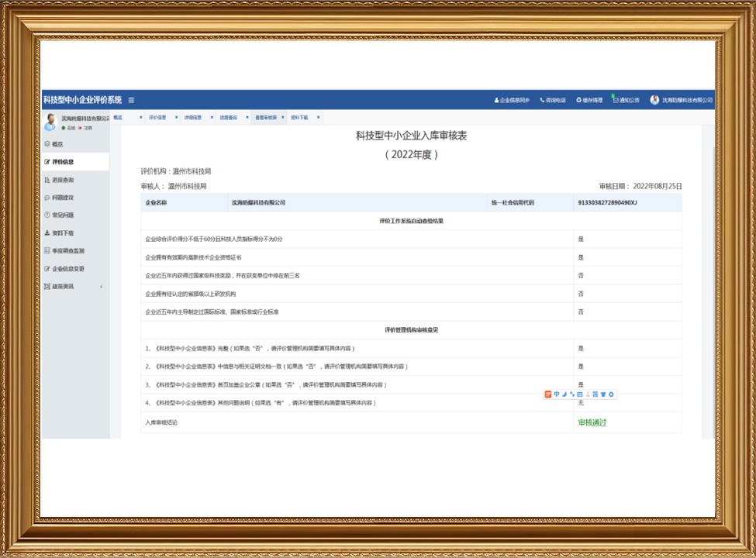This screenshot has width=756, height=558.
Task: Expand the 政策资讯 sidebar submenu
Action: pos(102,287)
